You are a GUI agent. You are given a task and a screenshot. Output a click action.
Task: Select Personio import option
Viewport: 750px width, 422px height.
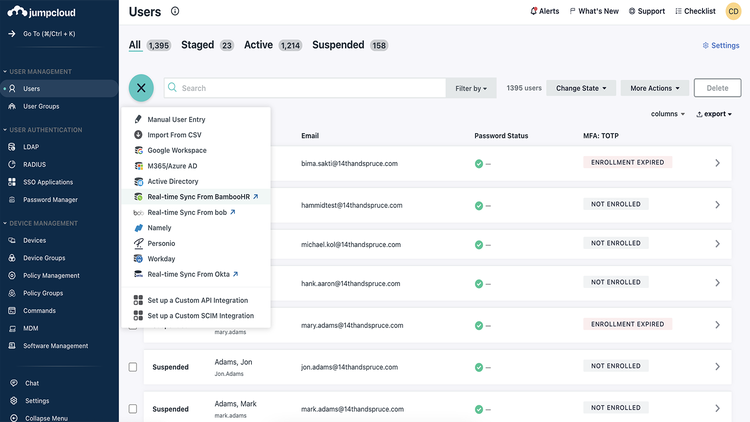pos(196,243)
